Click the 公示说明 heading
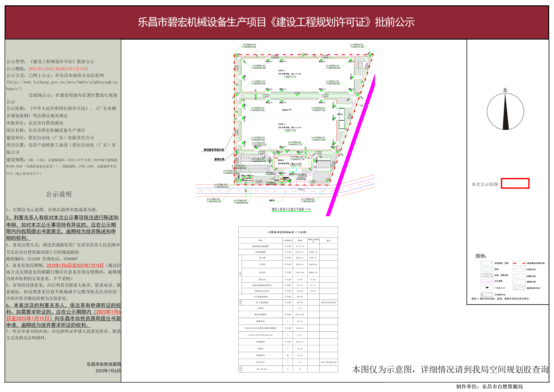This screenshot has width=554, height=392. point(59,194)
